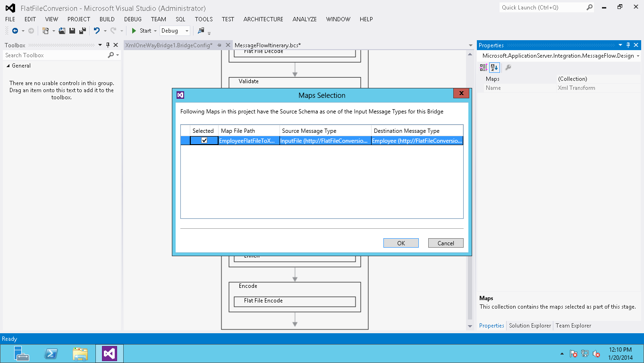The image size is (644, 363).
Task: Open the BUILD menu
Action: coord(107,19)
